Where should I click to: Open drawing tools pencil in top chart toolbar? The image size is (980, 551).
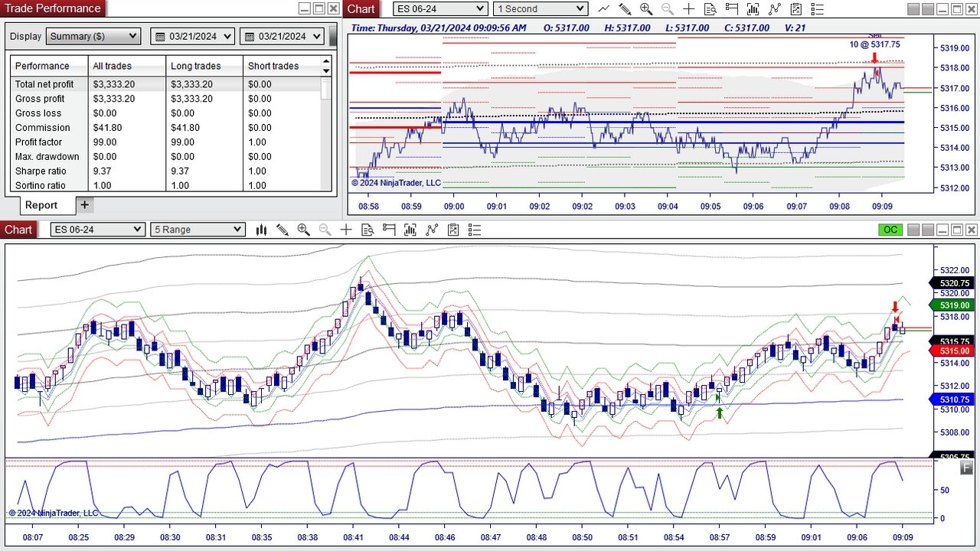[625, 8]
